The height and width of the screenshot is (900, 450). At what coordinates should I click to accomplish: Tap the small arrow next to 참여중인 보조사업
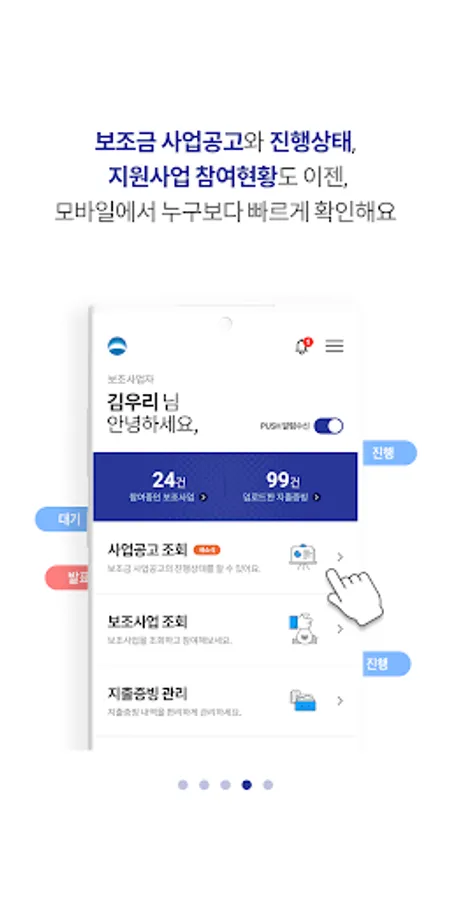203,498
